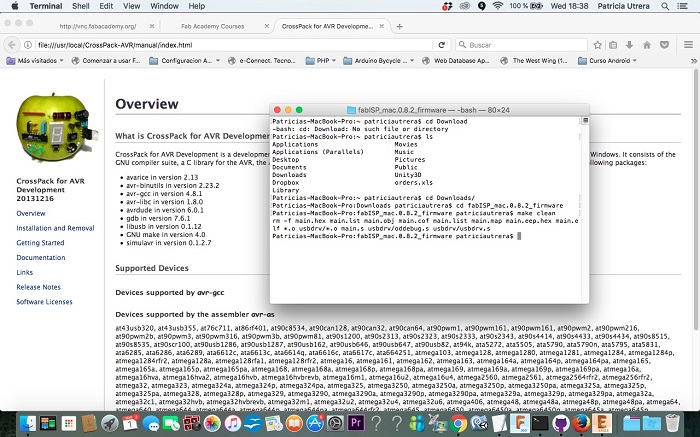The width and height of the screenshot is (700, 437).
Task: Open EAGLE from the Dock
Action: point(602,423)
